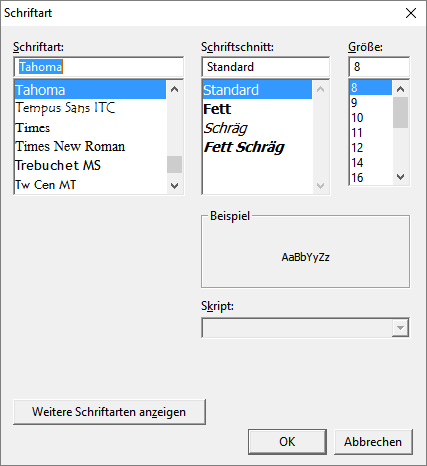Focus the Schriftart text field

click(x=99, y=67)
